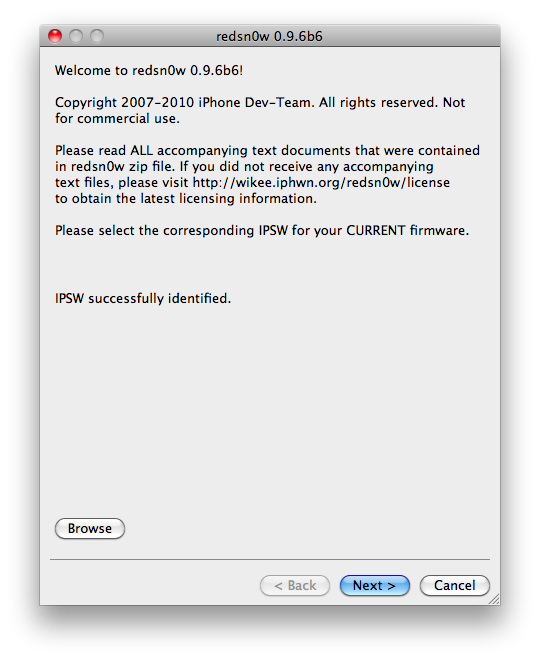Click the horizontal separator above the buttons
This screenshot has width=540, height=660.
[x=270, y=559]
